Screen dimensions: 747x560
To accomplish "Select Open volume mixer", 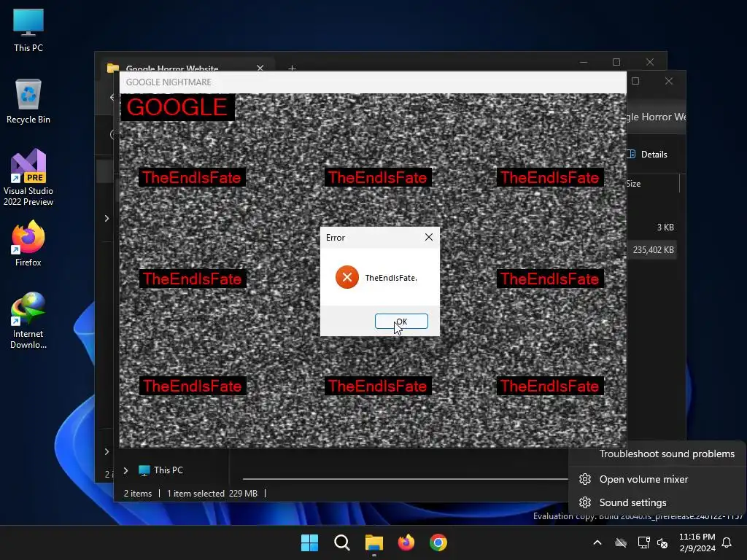I will (x=643, y=479).
